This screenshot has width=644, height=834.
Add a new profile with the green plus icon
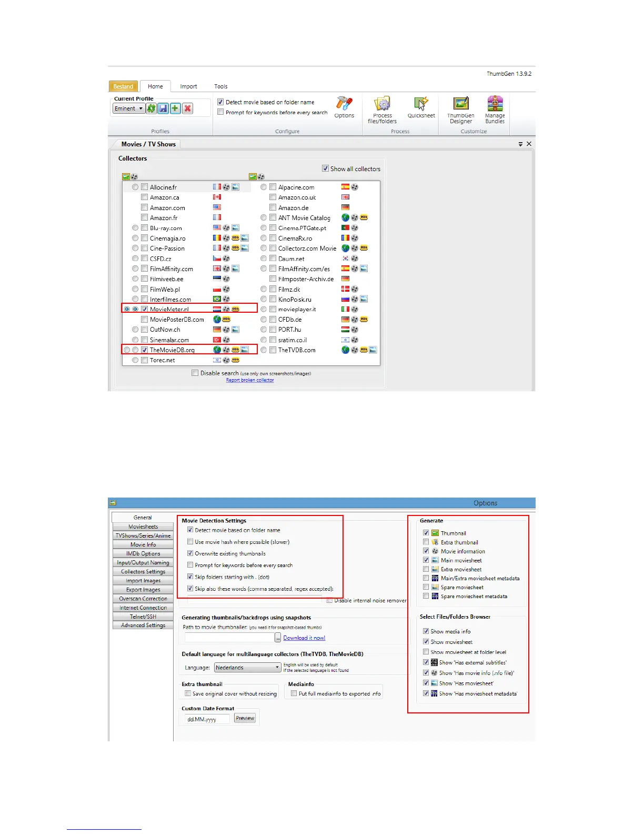[175, 108]
